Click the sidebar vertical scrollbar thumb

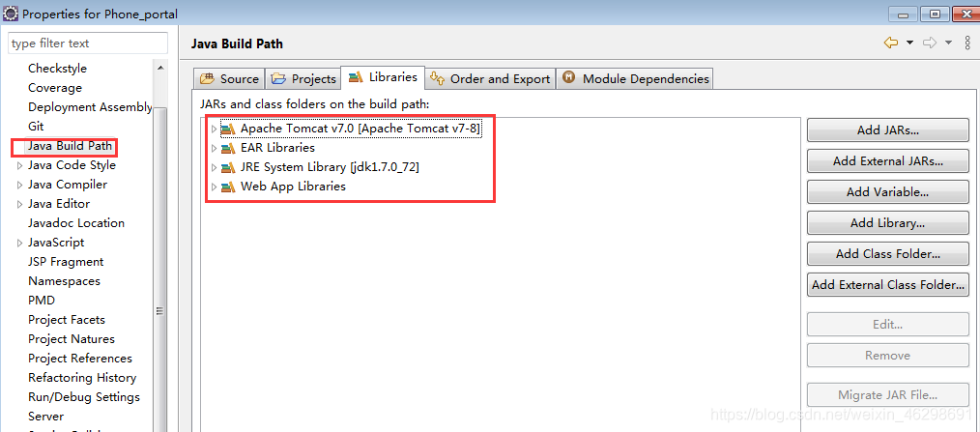pyautogui.click(x=160, y=269)
